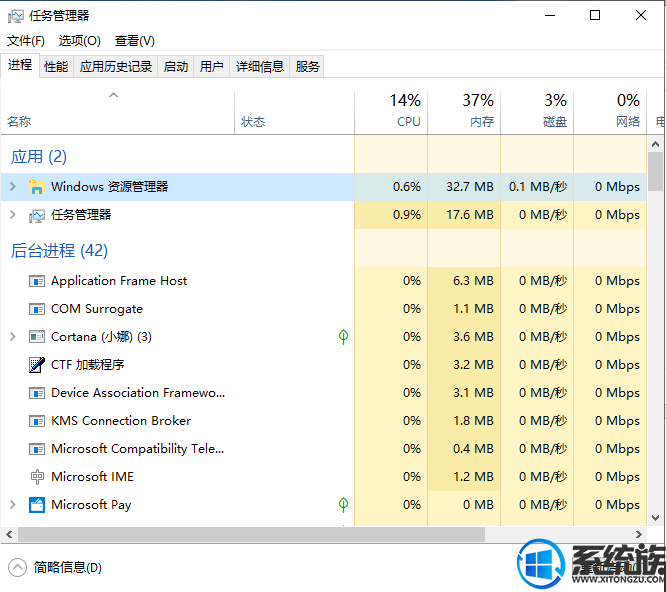Open the 文件(F) menu
The width and height of the screenshot is (666, 592).
[x=25, y=41]
